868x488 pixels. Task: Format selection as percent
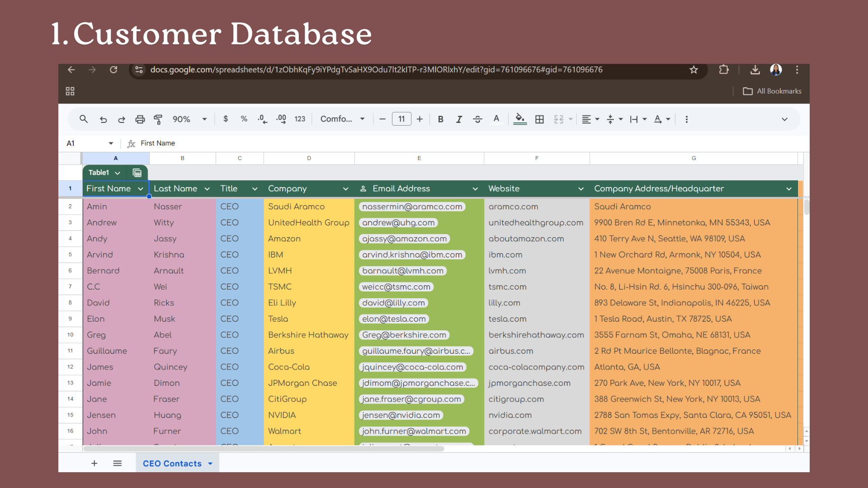tap(244, 119)
